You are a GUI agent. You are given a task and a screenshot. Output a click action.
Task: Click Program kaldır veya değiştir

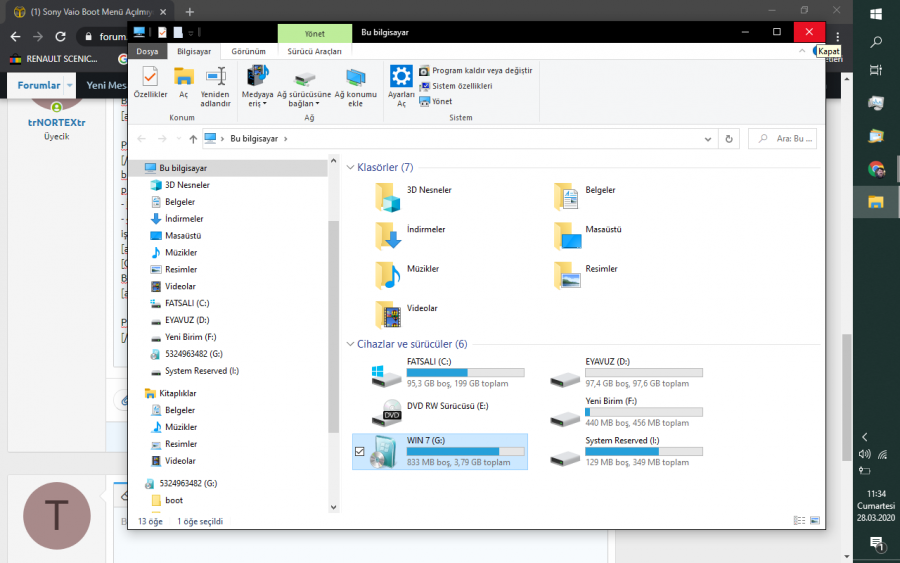[x=481, y=71]
